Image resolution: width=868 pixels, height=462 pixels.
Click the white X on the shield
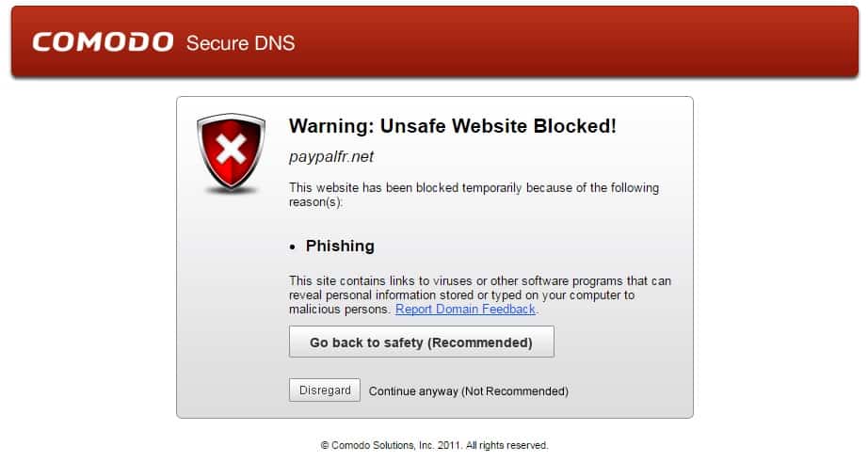click(232, 149)
